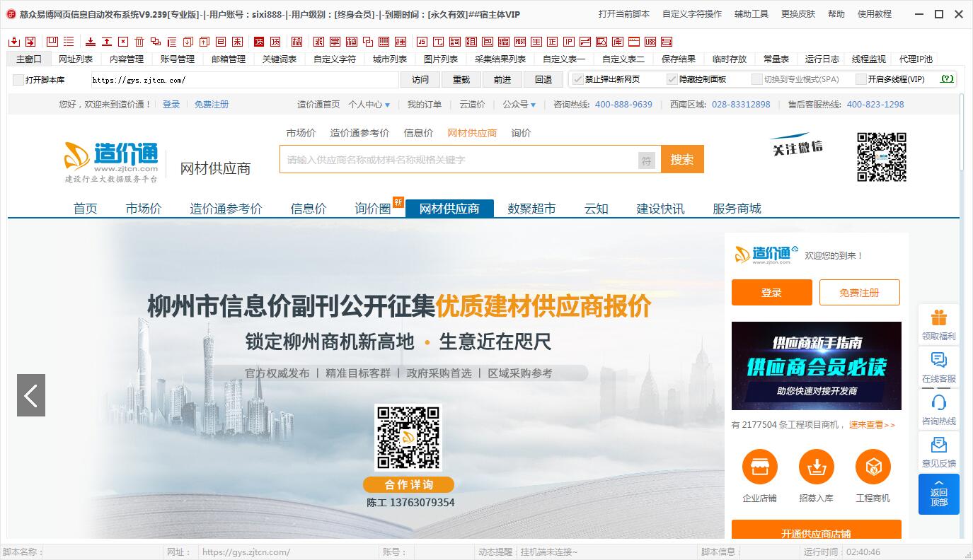This screenshot has width=973, height=560.
Task: Open 在线客服 chat from side panel
Action: tap(938, 368)
